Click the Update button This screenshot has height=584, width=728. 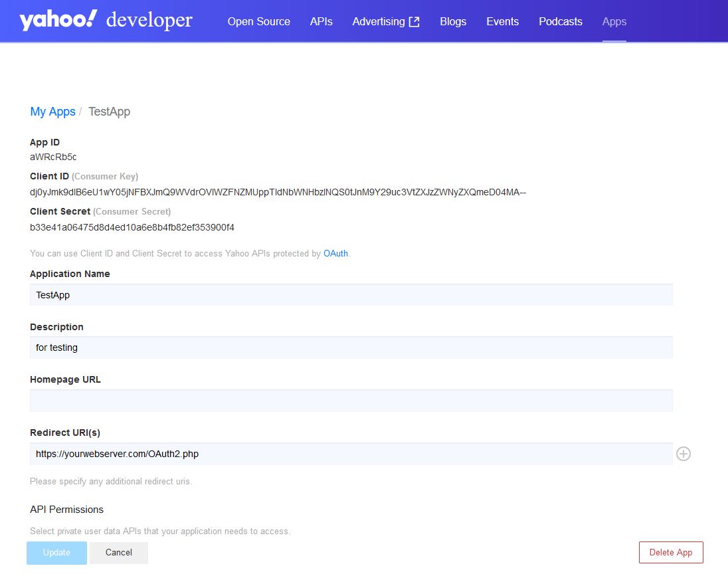tap(56, 552)
